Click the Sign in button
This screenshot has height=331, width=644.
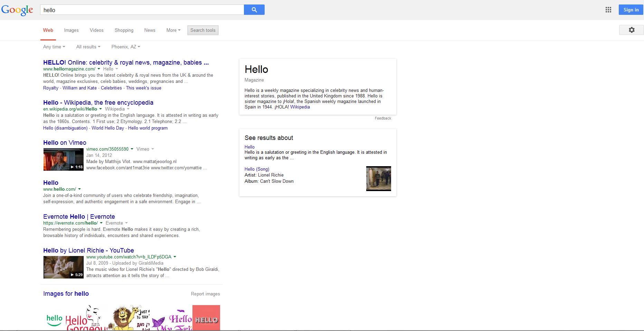tap(631, 10)
